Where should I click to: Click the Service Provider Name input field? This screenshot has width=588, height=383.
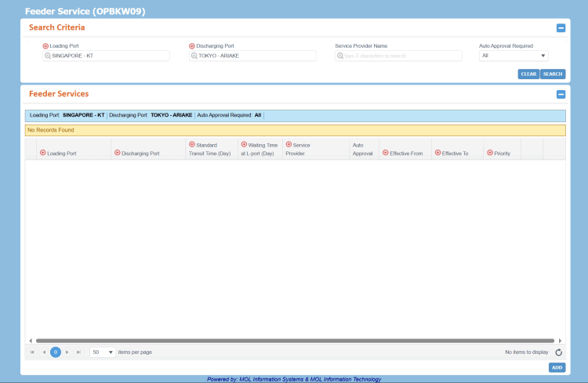(401, 56)
